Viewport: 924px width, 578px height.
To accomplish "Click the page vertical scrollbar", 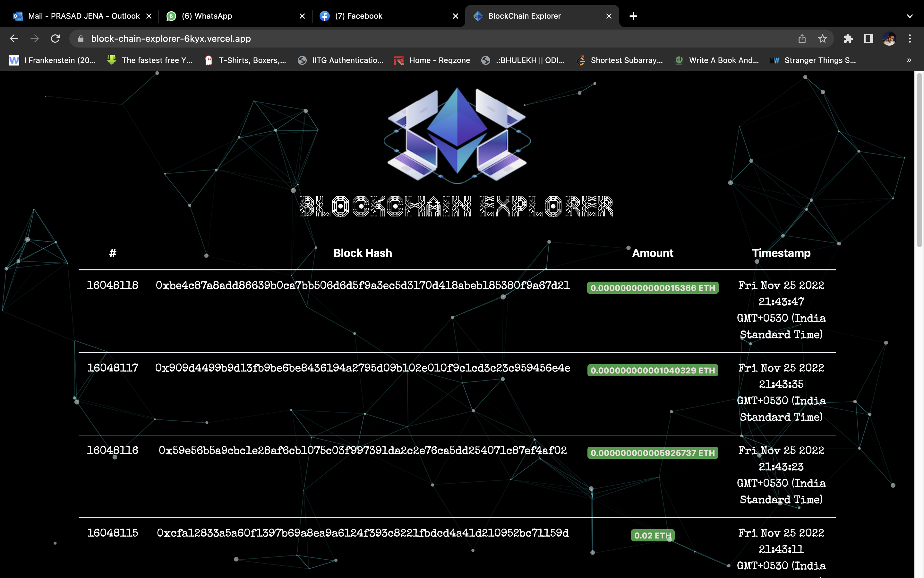I will click(x=920, y=161).
